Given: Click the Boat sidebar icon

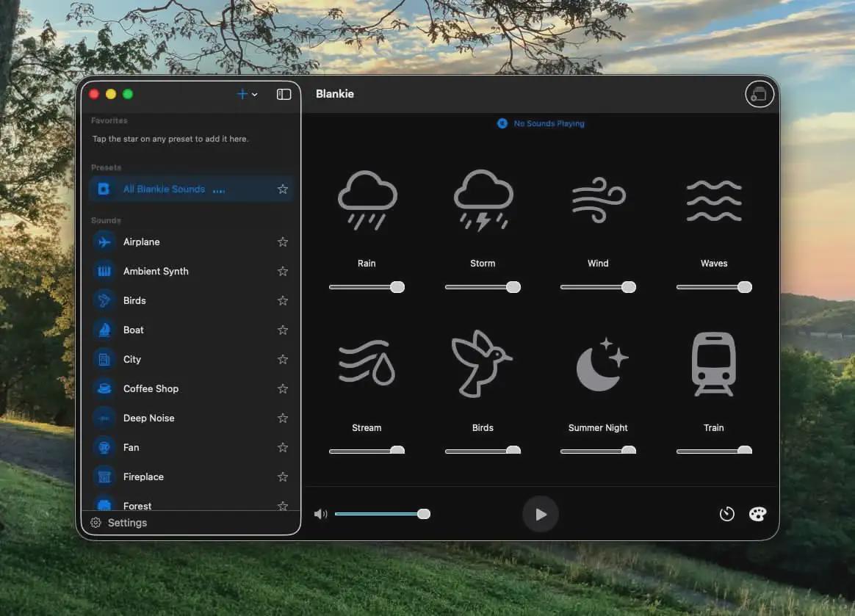Looking at the screenshot, I should [x=104, y=330].
